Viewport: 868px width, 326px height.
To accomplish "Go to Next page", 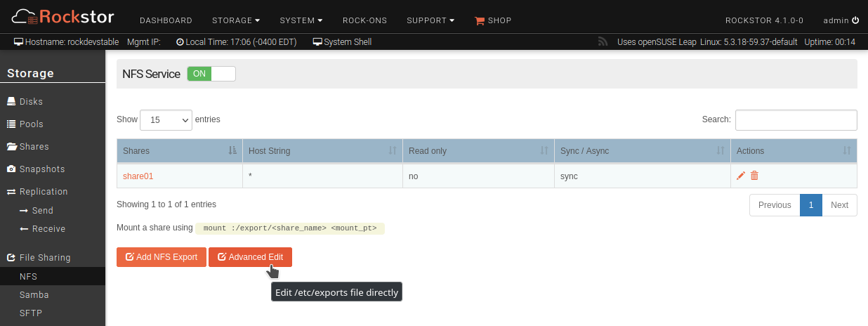I will (x=839, y=205).
